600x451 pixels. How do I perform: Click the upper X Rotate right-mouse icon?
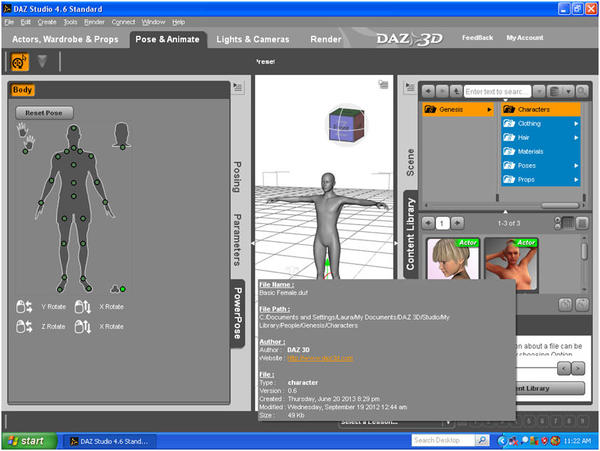[83, 307]
